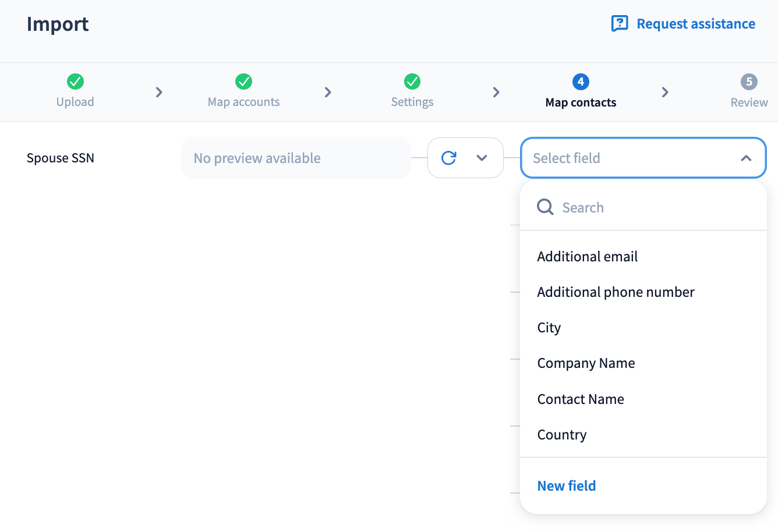Click the Settings step green checkmark
Viewport: 778px width, 532px height.
point(412,81)
